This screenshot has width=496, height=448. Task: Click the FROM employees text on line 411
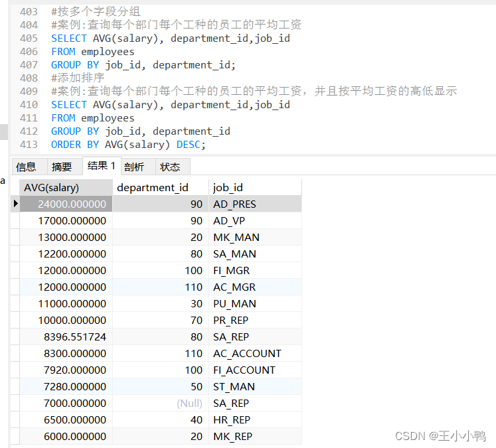pyautogui.click(x=93, y=118)
